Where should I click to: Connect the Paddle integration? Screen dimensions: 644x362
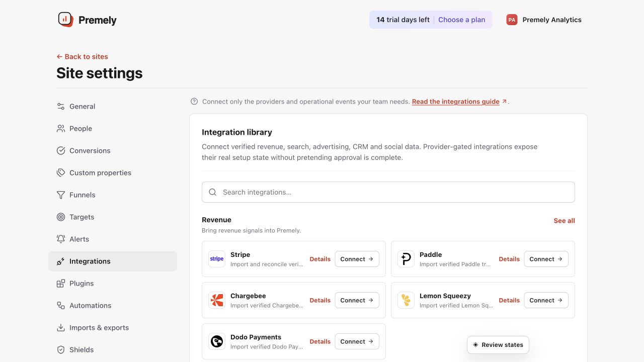[546, 259]
